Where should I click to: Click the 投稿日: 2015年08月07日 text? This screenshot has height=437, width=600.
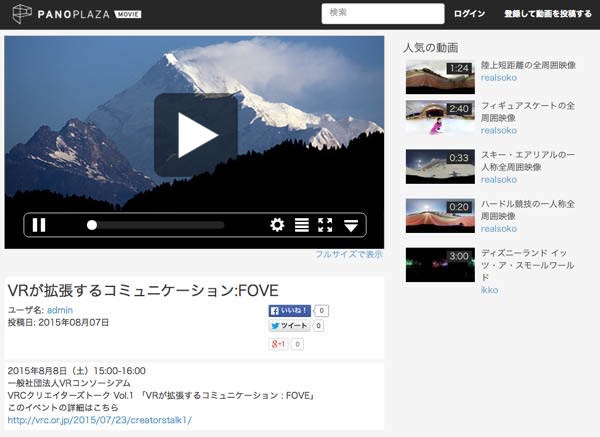[x=58, y=322]
